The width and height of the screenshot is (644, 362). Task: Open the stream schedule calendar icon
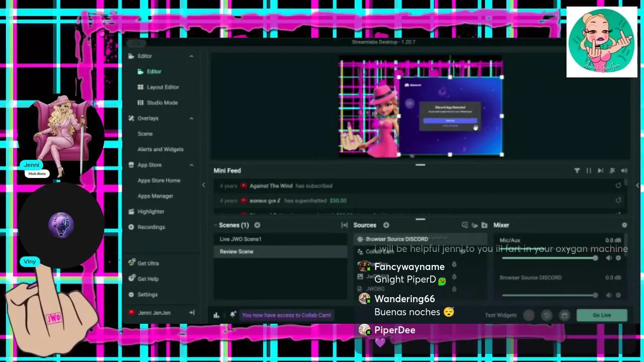click(x=564, y=315)
